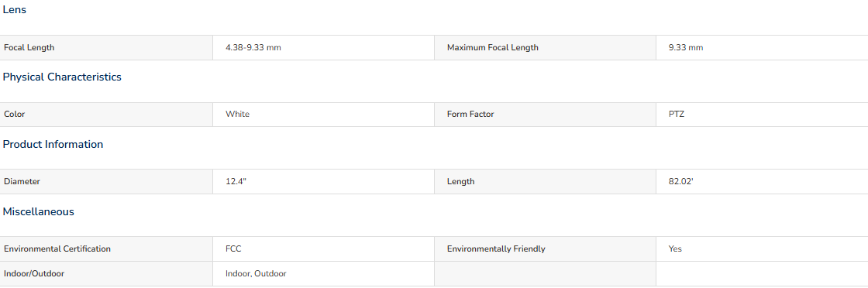
Task: Select the Environmentally Friendly label
Action: point(496,249)
